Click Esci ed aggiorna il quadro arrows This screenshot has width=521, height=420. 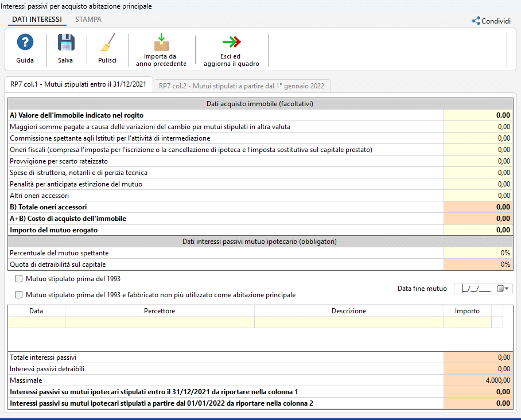[x=231, y=43]
